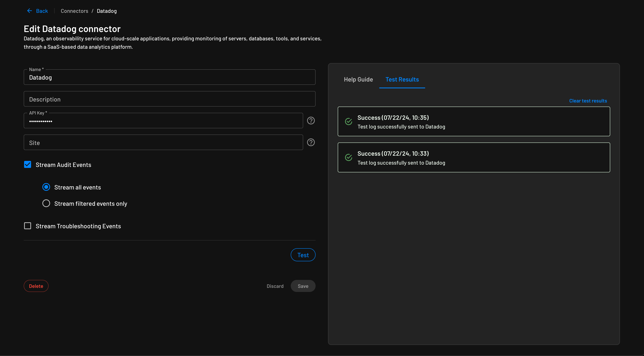Image resolution: width=644 pixels, height=356 pixels.
Task: Click the Delete button
Action: 36,286
